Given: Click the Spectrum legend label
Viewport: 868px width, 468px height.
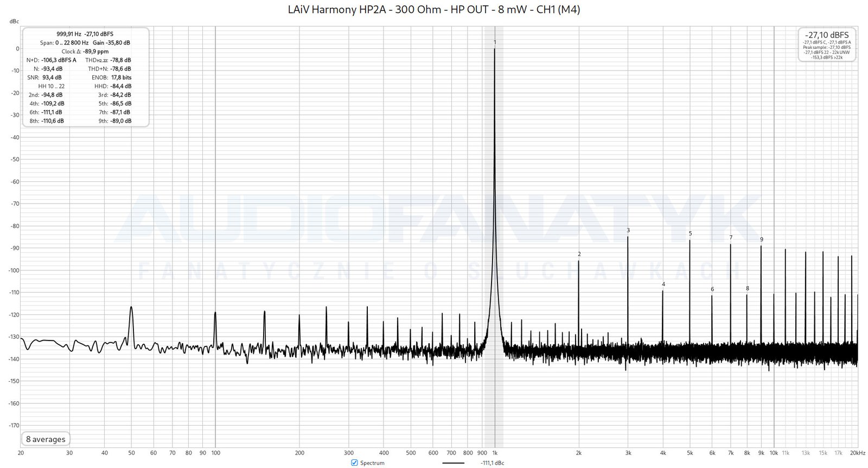Looking at the screenshot, I should [372, 463].
